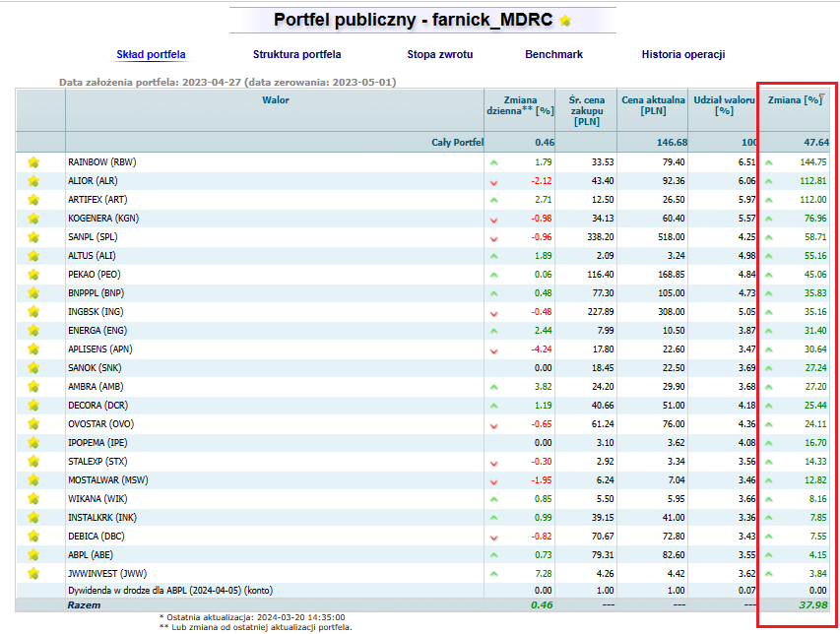
Task: Click the -4.24 daily change for APLISENS
Action: 541,349
